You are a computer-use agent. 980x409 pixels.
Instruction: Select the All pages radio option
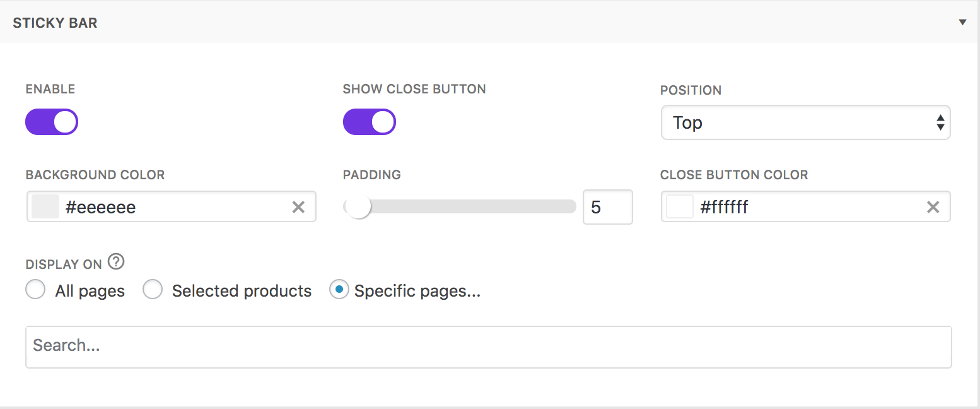coord(35,290)
